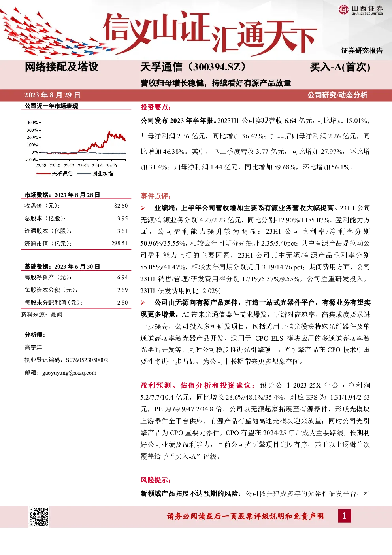Click the 基础数据 2023年6月30日 heading

click(62, 267)
